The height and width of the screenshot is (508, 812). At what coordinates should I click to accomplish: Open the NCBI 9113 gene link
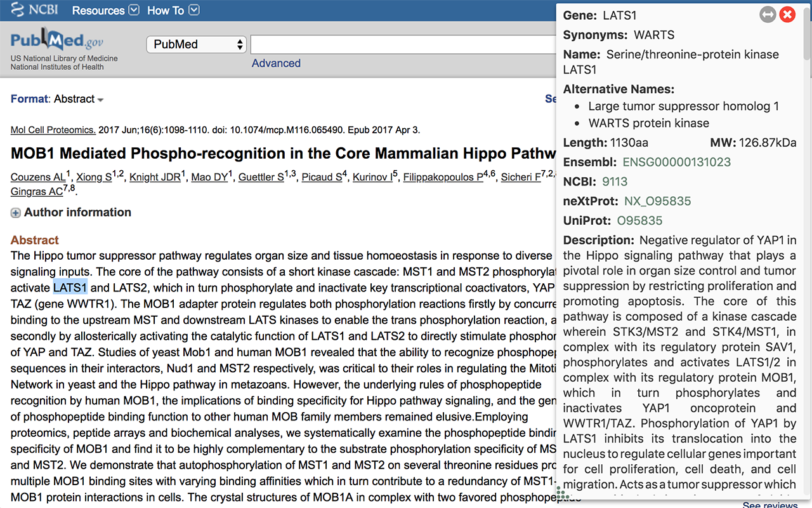pos(615,182)
